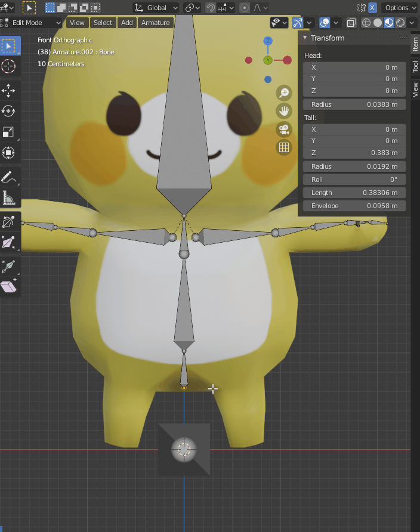Image resolution: width=420 pixels, height=532 pixels.
Task: Set selection mode to extend
Action: (x=61, y=8)
